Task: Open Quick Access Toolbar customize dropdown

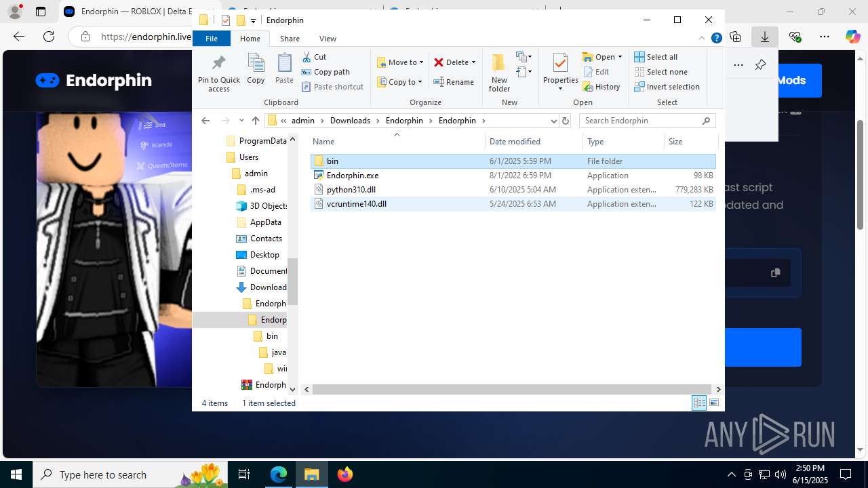Action: pyautogui.click(x=253, y=20)
